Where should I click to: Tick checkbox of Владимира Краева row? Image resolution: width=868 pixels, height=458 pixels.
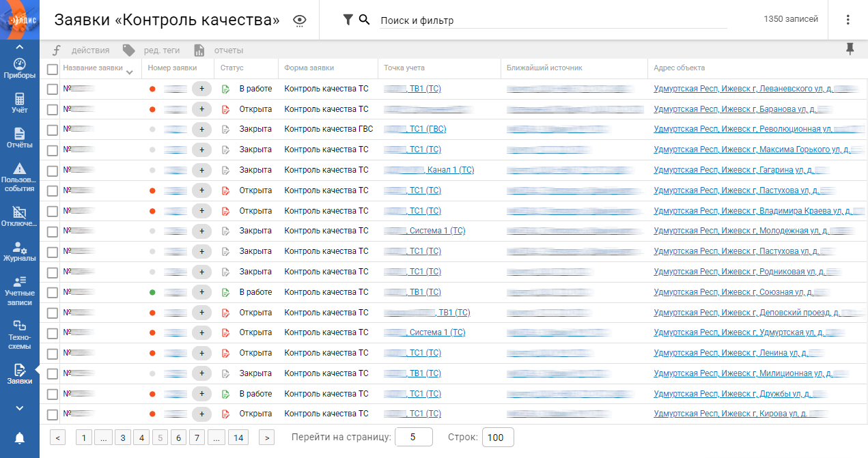pyautogui.click(x=53, y=211)
